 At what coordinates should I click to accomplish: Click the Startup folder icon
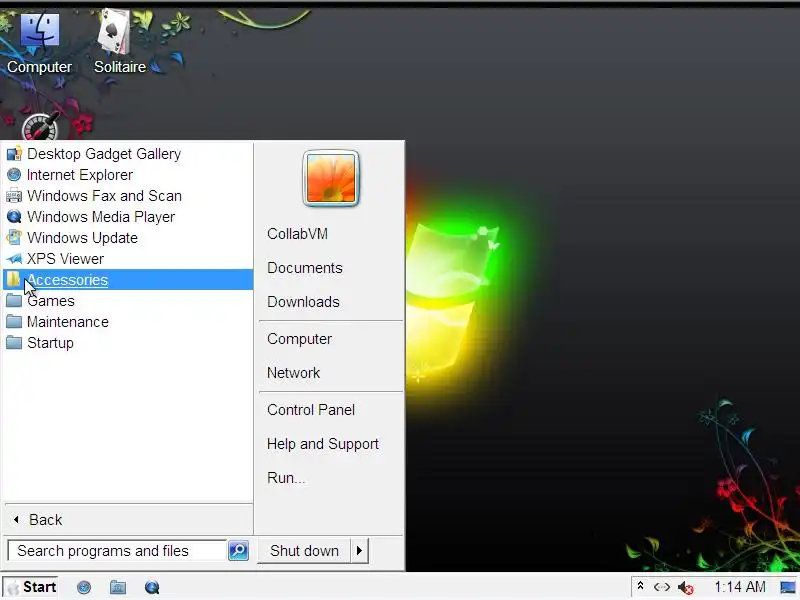(x=14, y=342)
